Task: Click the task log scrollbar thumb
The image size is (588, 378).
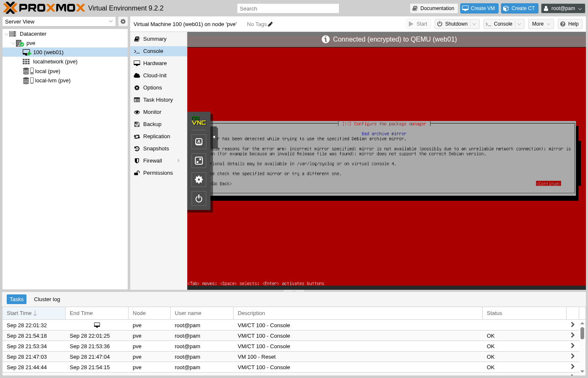Action: 582,333
